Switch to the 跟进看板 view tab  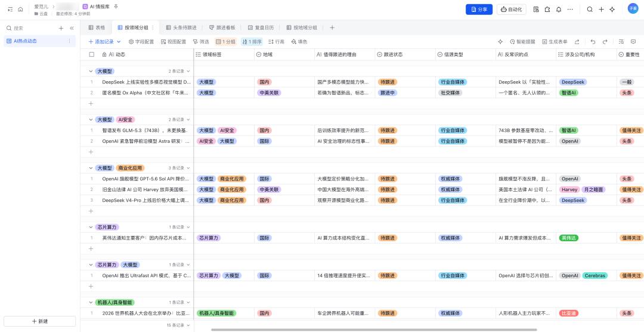(x=222, y=27)
